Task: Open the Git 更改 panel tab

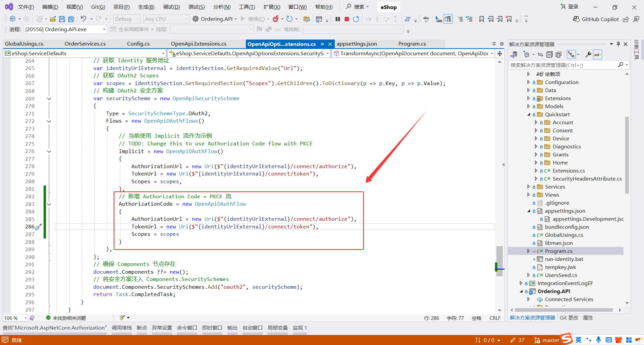Action: [569, 318]
